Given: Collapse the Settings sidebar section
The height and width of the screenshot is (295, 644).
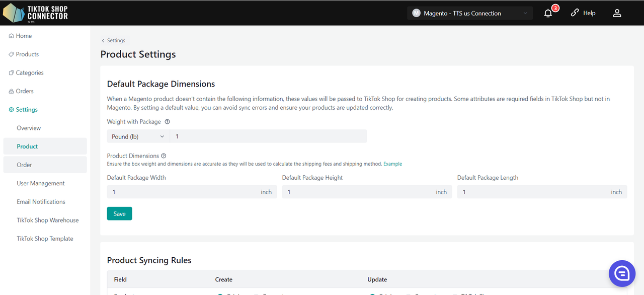Looking at the screenshot, I should [x=27, y=110].
